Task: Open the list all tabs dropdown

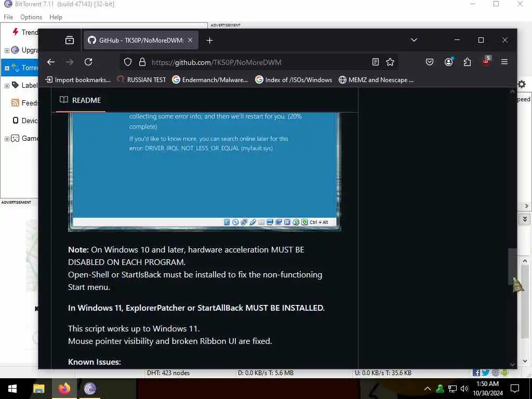Action: [414, 40]
